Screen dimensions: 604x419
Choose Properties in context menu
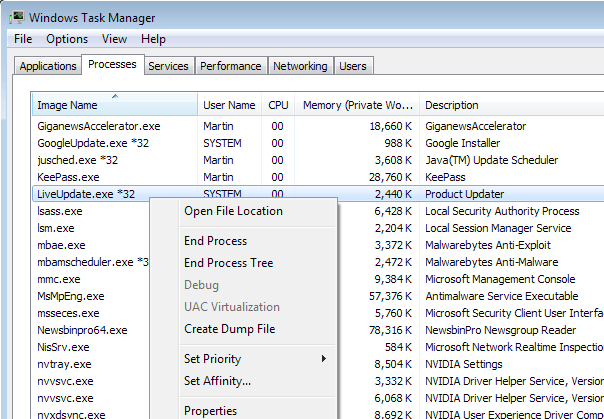[210, 411]
